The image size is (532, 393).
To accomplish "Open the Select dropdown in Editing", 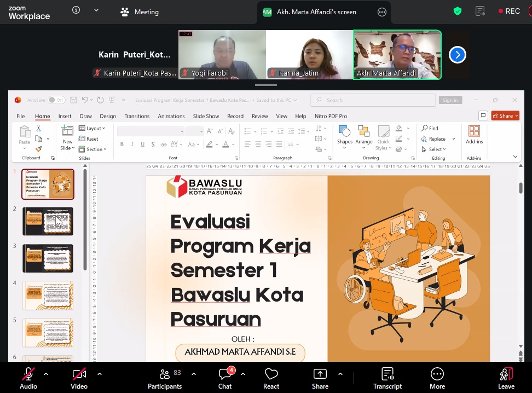I will coord(433,149).
